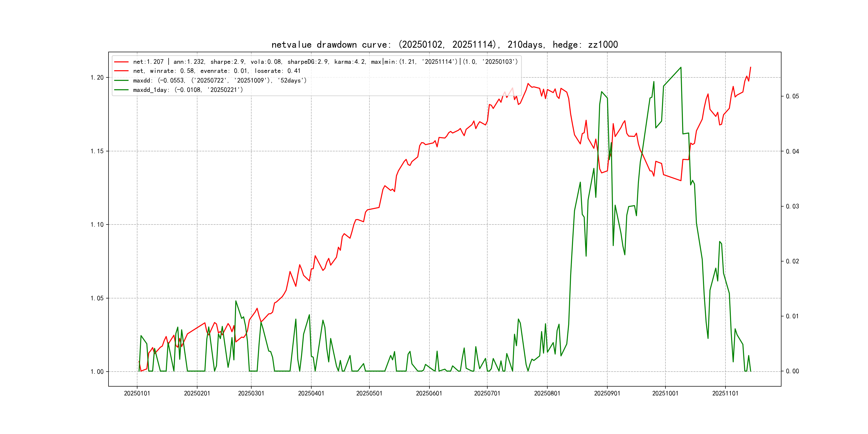Click the 20251101 x-axis date label

(x=725, y=394)
